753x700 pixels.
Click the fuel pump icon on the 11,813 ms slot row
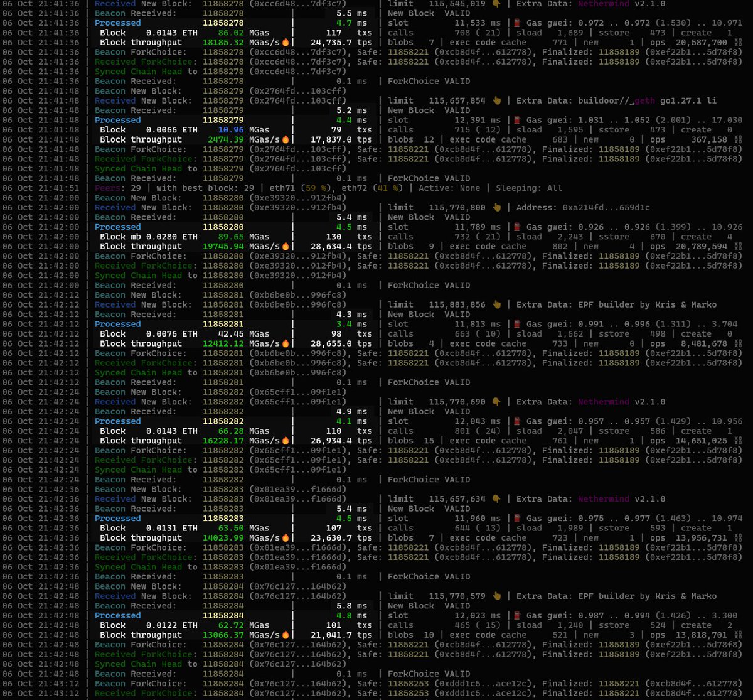pyautogui.click(x=518, y=324)
